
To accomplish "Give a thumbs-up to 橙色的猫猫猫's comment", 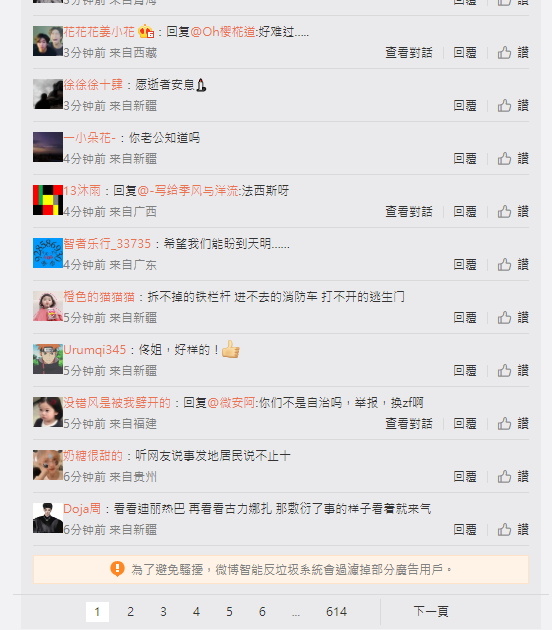I will tap(513, 318).
